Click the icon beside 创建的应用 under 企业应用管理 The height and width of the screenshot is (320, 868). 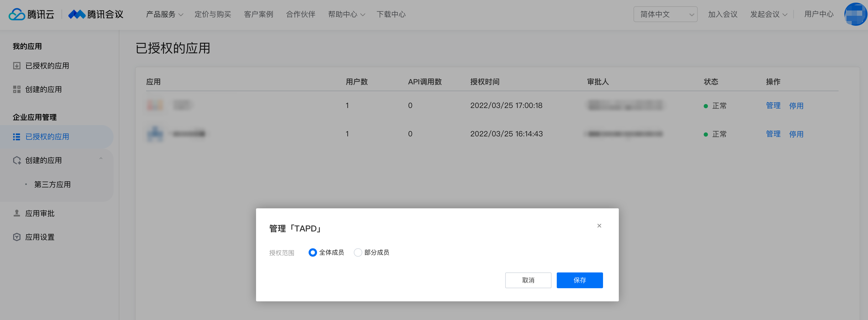[x=17, y=160]
